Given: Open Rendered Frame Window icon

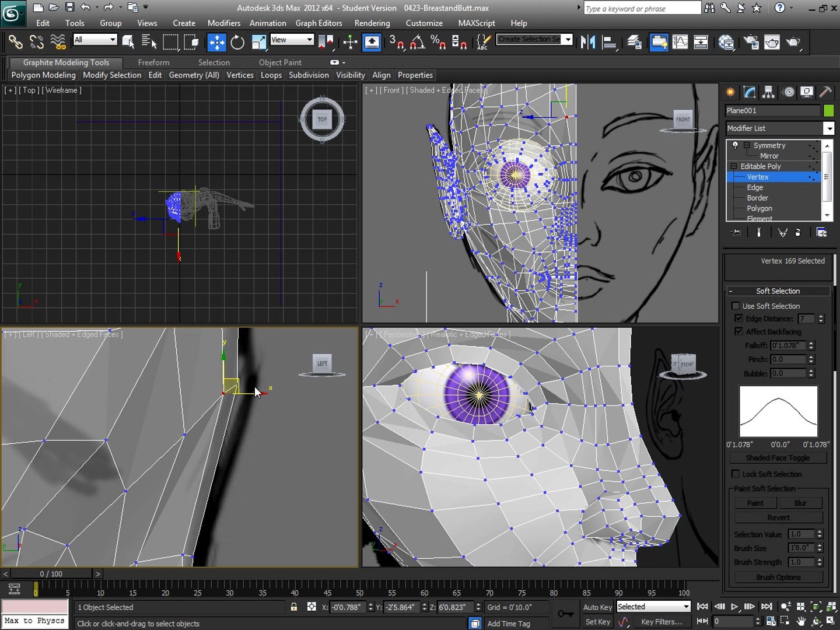Looking at the screenshot, I should 772,42.
